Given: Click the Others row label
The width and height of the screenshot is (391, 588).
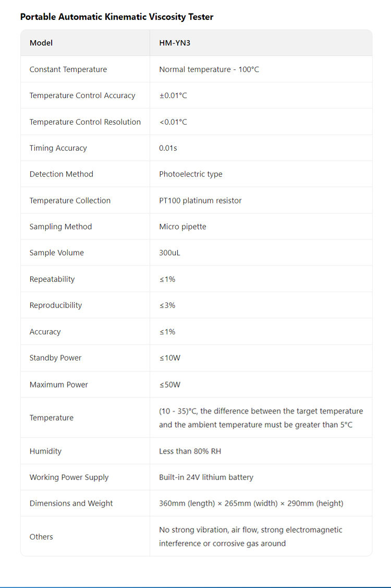Looking at the screenshot, I should click(x=41, y=536).
